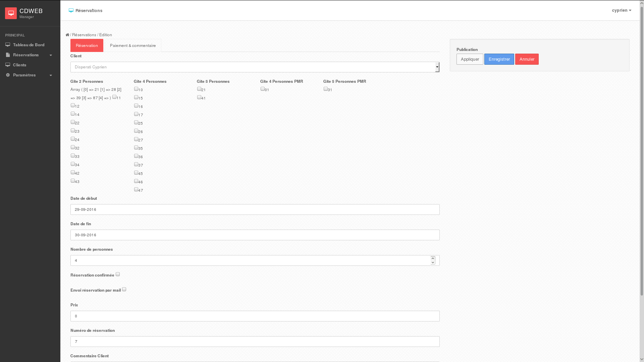This screenshot has height=362, width=644.
Task: Expand the Paramètres sidebar section
Action: tap(51, 75)
